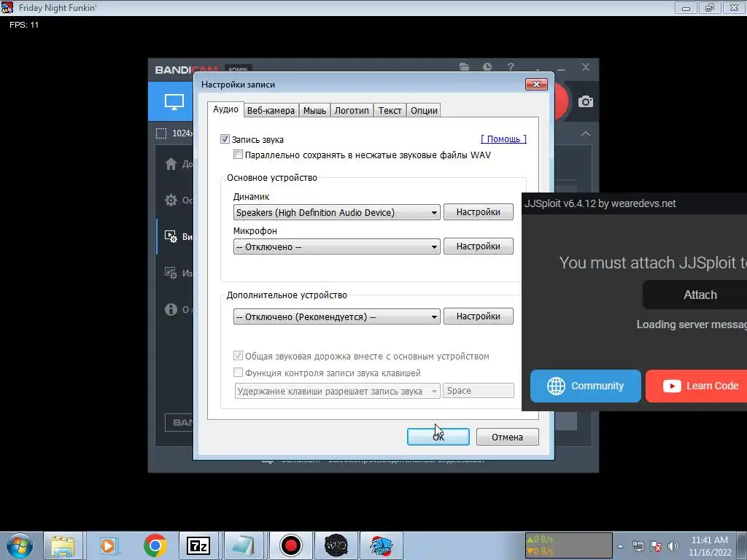Select Bandicam screen recording mode monitor icon
The width and height of the screenshot is (747, 560).
tap(174, 102)
